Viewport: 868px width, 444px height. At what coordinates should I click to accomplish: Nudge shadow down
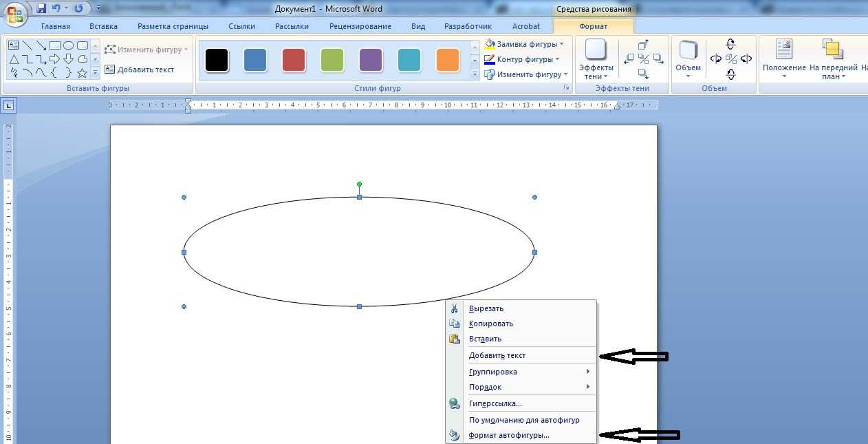[643, 74]
